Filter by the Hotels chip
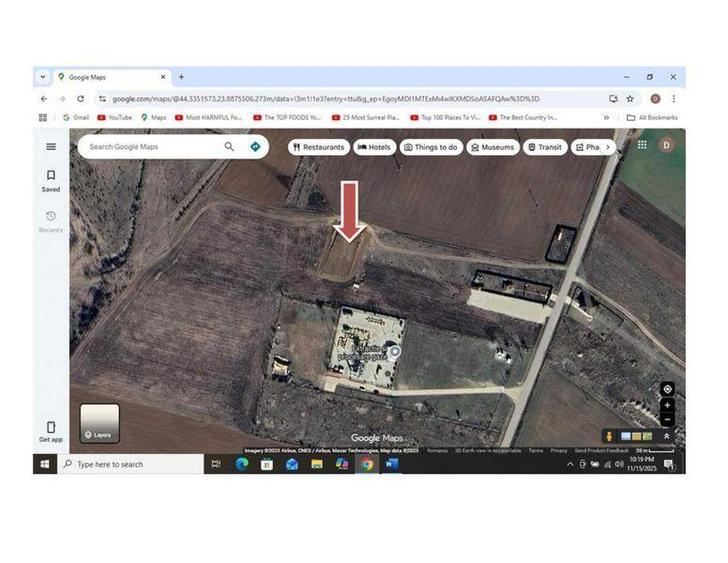The width and height of the screenshot is (728, 563). pos(374,147)
